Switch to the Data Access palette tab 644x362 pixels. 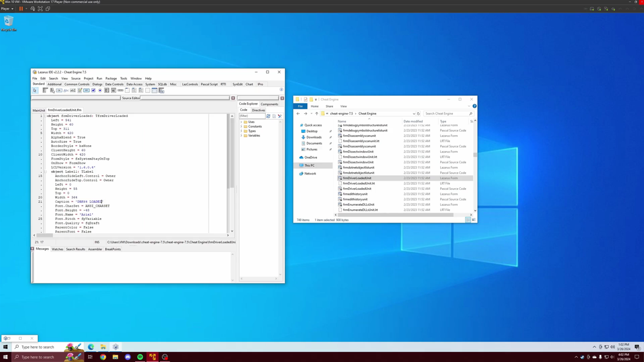pos(135,84)
